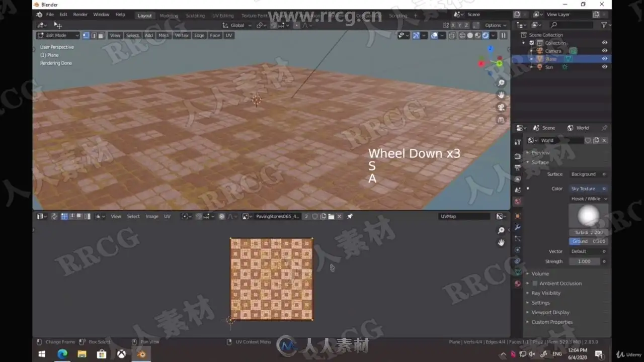Enable the Ambient Occlusion checkbox

[535, 284]
